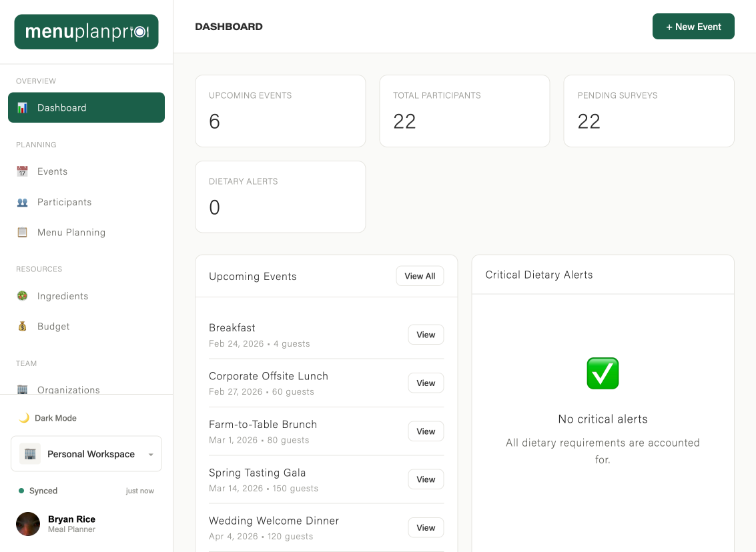Click Bryan Rice's profile avatar
Screen dimensions: 756x552
tap(27, 524)
